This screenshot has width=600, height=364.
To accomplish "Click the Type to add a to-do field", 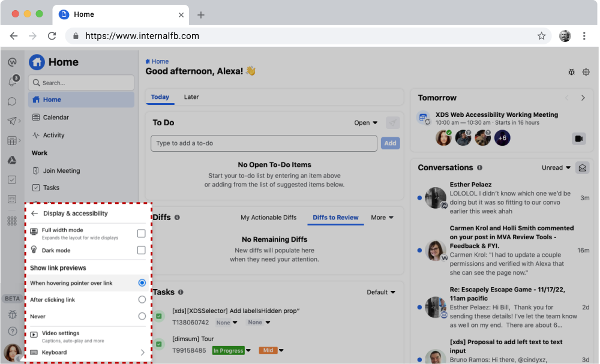I will click(x=263, y=143).
